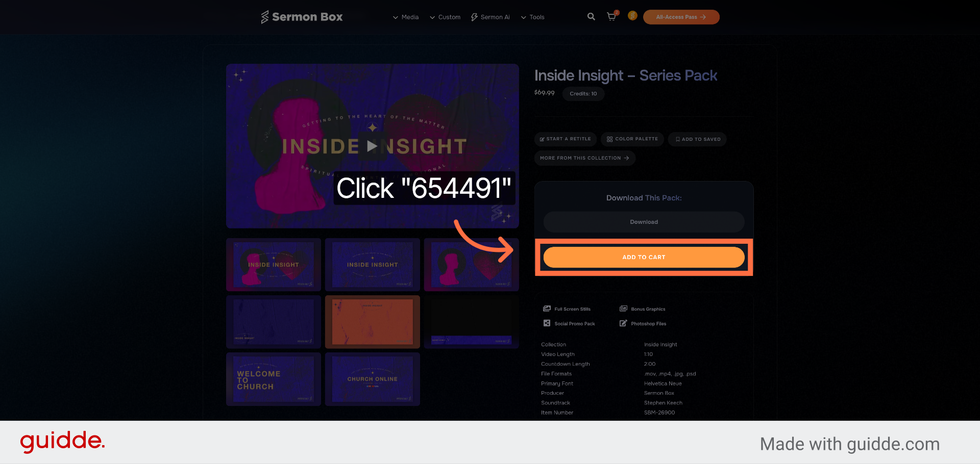The image size is (980, 464).
Task: Click the Bonus Graphics icon
Action: (623, 308)
